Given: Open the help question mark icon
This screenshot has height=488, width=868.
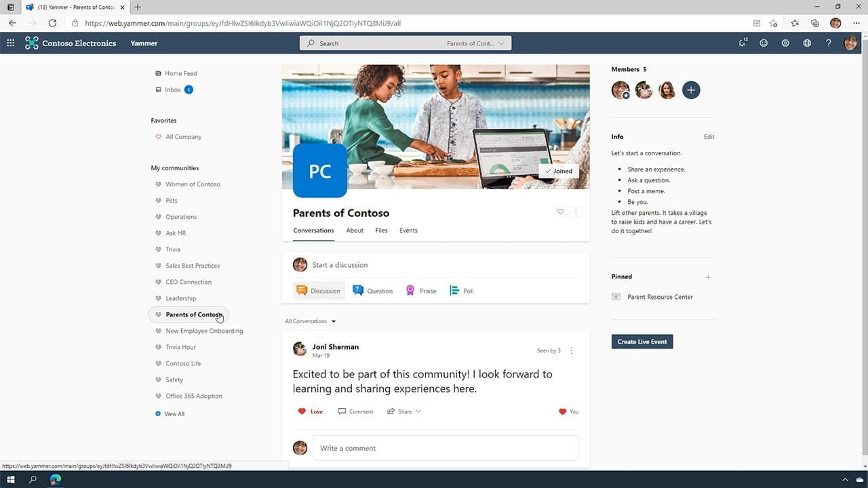Looking at the screenshot, I should (x=828, y=43).
